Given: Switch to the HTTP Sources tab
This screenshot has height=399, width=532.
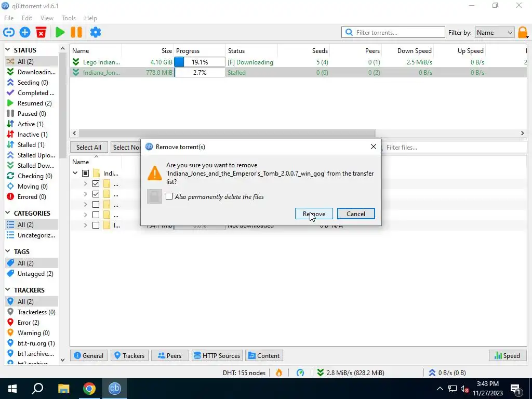Looking at the screenshot, I should [x=217, y=355].
